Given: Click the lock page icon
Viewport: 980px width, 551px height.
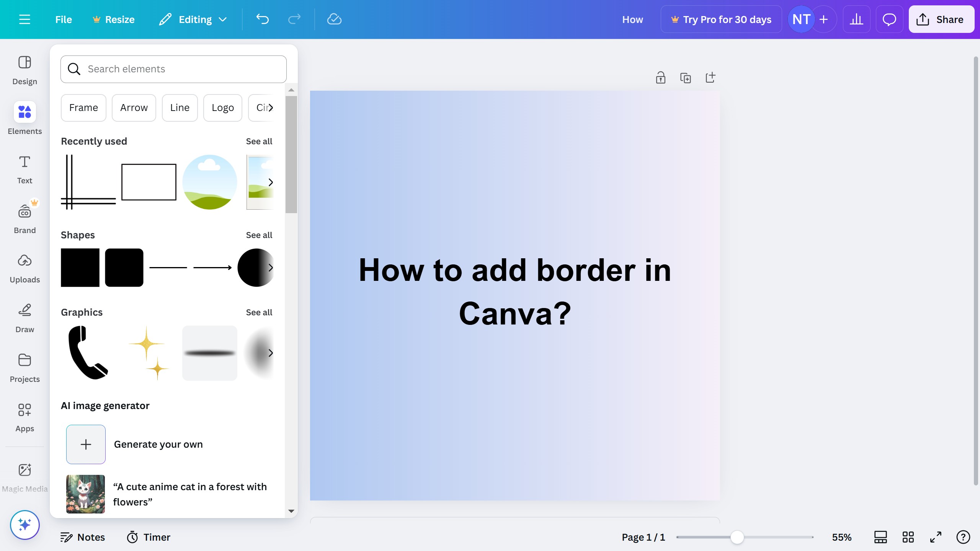Looking at the screenshot, I should (660, 78).
